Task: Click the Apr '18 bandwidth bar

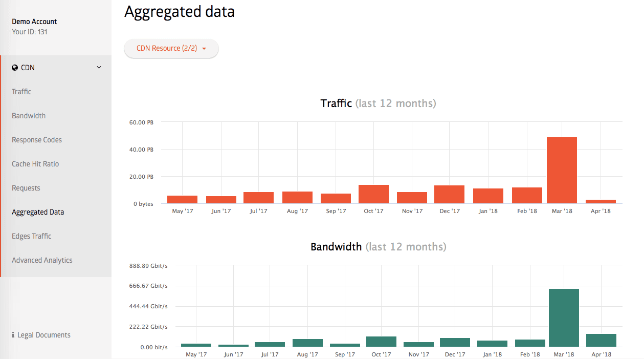Action: coord(601,340)
